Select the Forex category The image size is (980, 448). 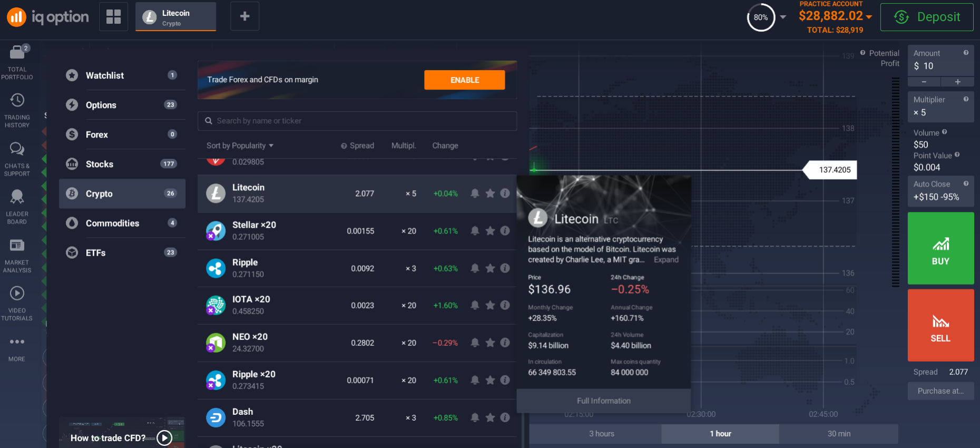122,134
